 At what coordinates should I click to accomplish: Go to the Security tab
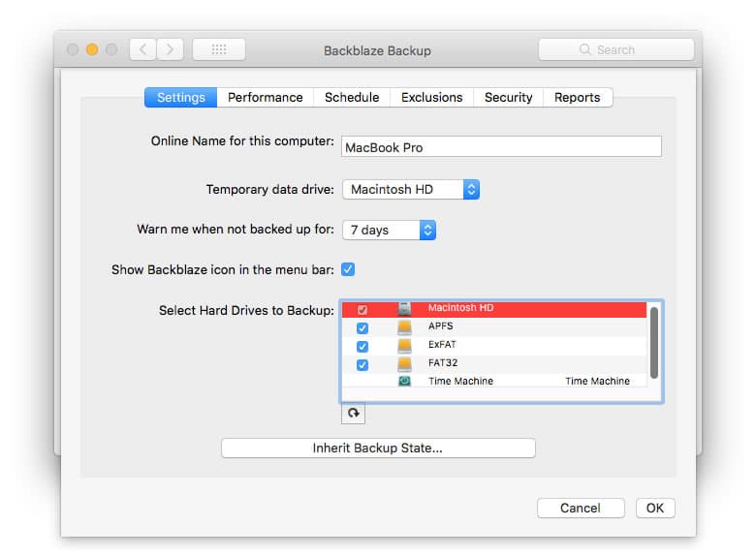pos(509,97)
